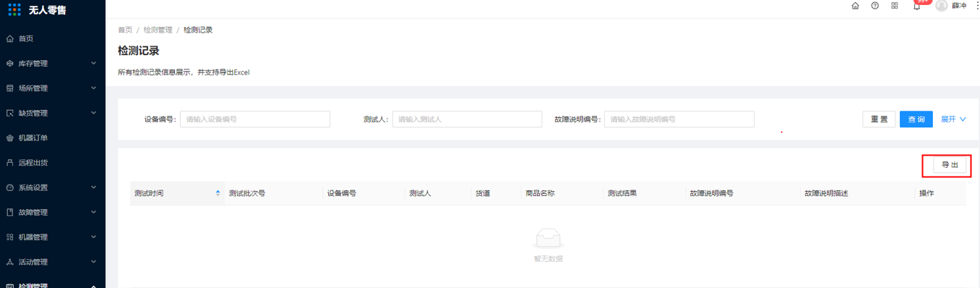
Task: Click the user avatar icon
Action: coord(942,5)
